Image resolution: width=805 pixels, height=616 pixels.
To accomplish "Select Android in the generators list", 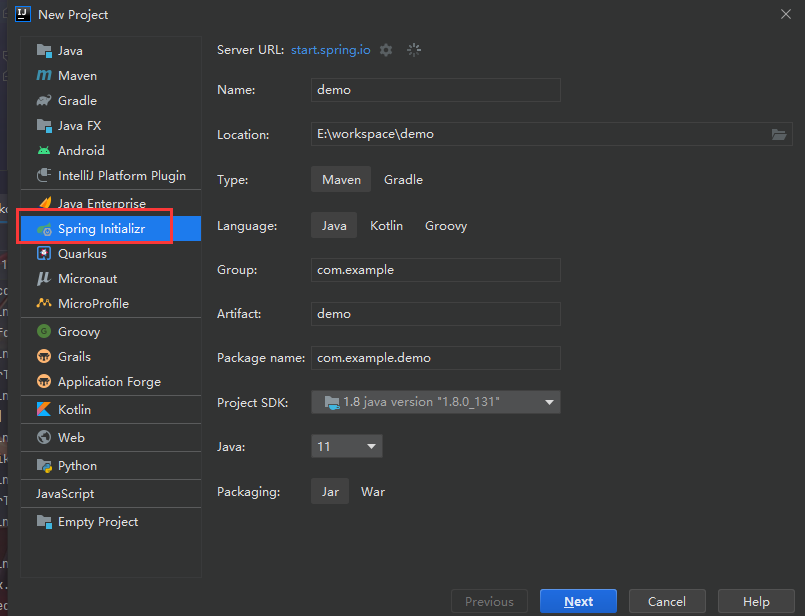I will (111, 150).
